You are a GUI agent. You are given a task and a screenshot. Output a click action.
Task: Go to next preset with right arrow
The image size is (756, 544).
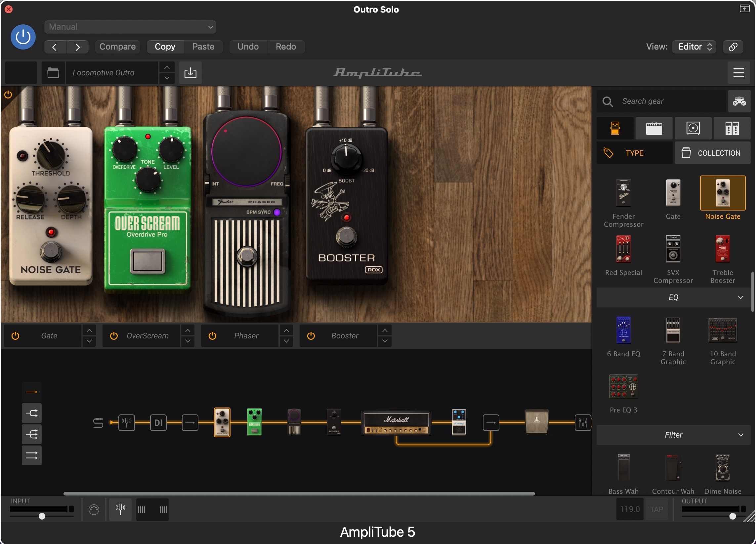[x=77, y=47]
